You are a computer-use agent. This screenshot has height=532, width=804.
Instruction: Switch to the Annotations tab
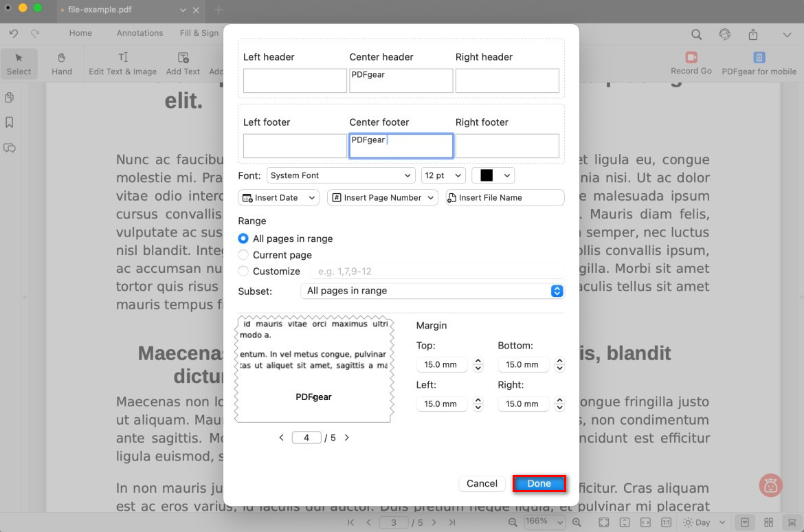click(139, 33)
